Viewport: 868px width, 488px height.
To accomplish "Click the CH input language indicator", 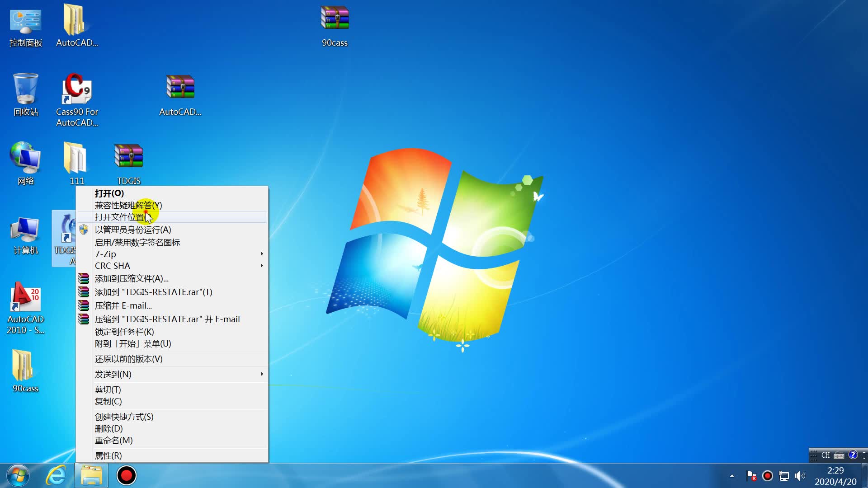I will pos(826,455).
